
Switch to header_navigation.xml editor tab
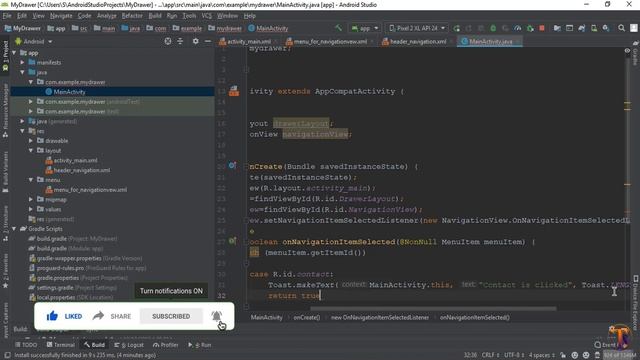click(x=418, y=42)
